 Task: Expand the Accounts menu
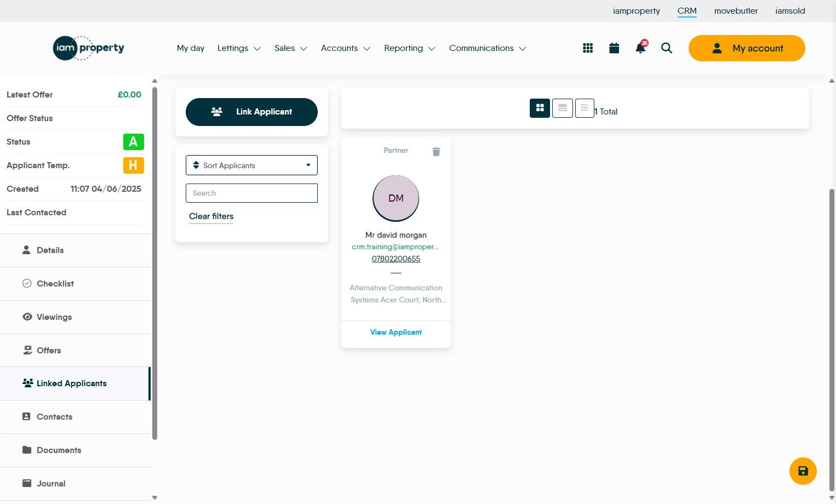tap(346, 48)
